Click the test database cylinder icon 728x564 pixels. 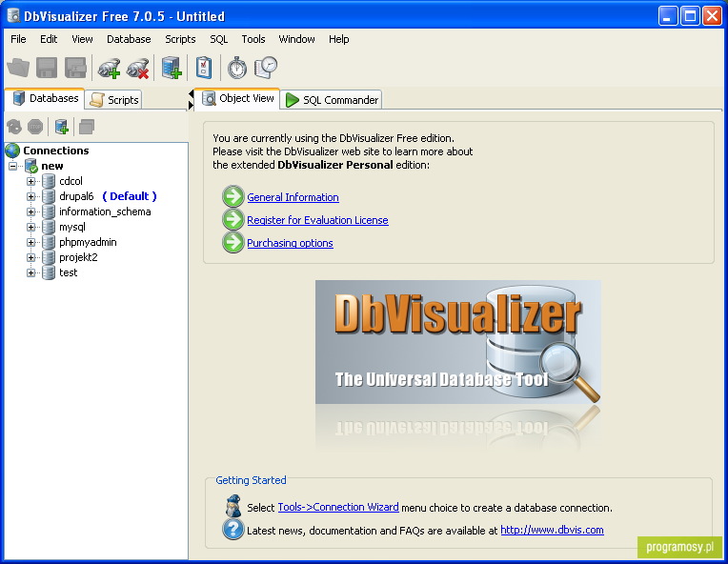click(x=49, y=272)
